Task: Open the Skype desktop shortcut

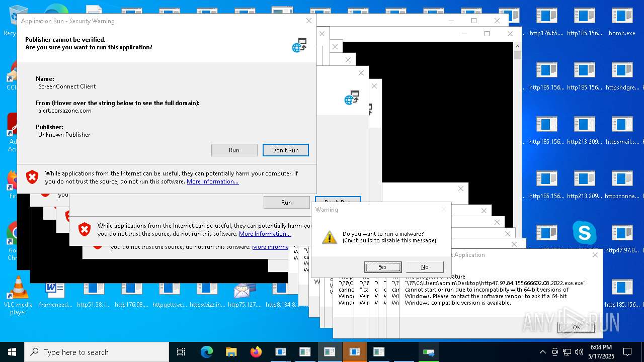Action: (584, 233)
